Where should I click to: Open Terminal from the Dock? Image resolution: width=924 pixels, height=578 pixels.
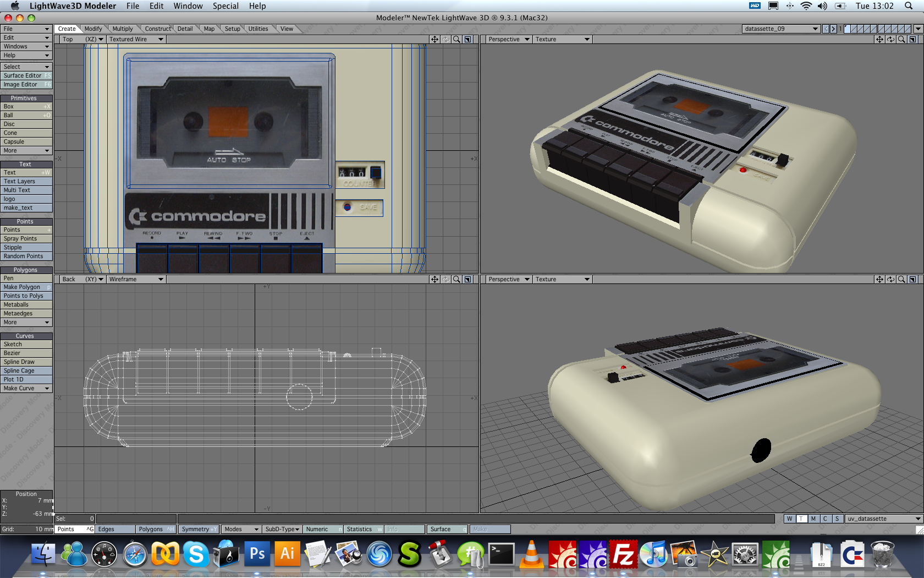click(502, 554)
